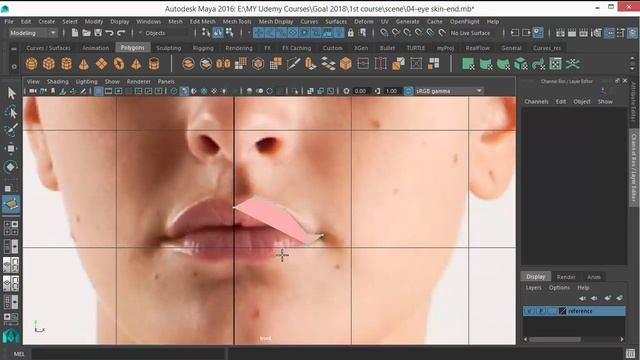Switch to the Anim layer tab

[594, 277]
